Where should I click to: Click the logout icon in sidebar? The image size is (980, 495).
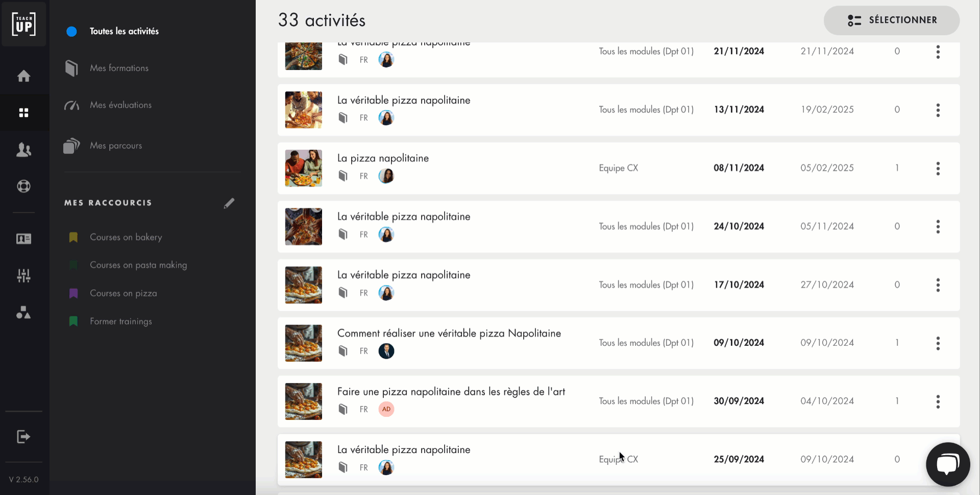pos(24,437)
